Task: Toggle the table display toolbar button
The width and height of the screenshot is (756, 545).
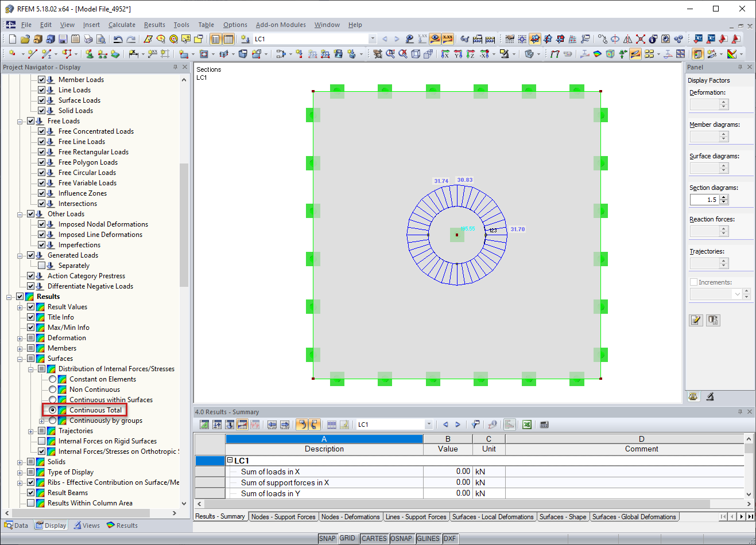Action: (x=228, y=39)
